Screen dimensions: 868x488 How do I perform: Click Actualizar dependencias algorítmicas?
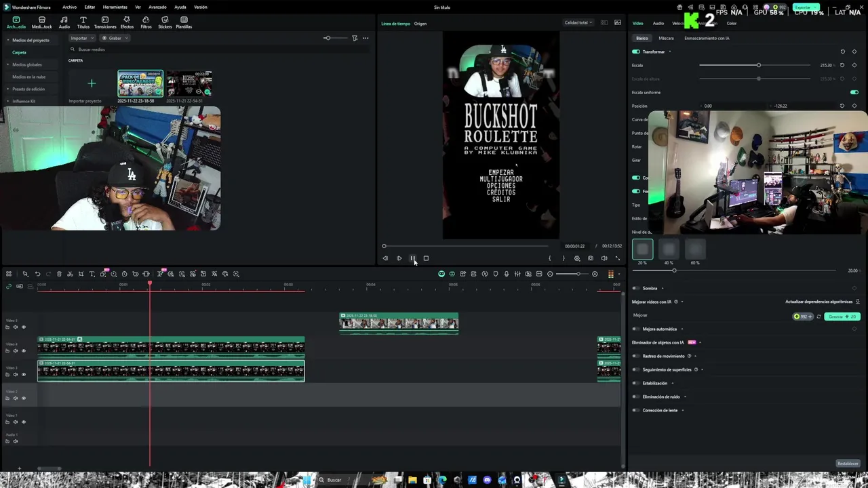point(818,302)
